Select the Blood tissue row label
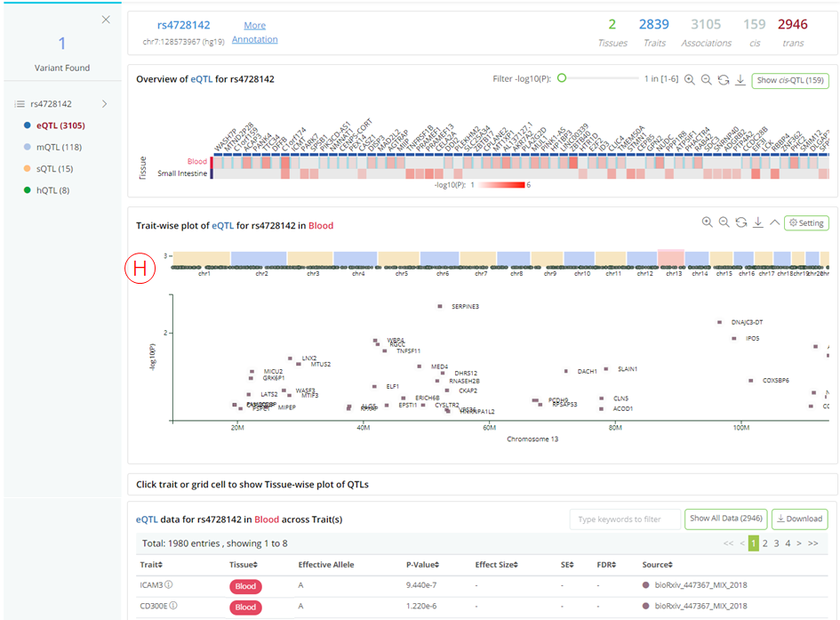The image size is (840, 620). 196,161
